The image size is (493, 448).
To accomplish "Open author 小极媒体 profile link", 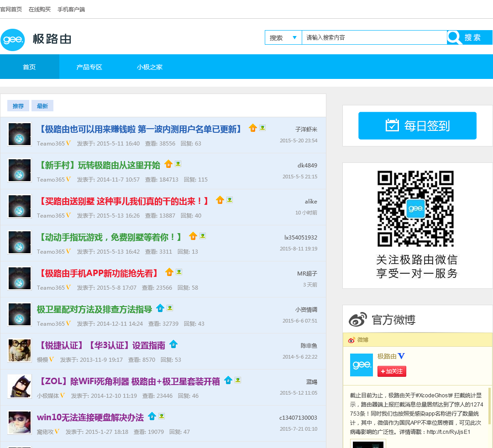I will click(x=48, y=396).
